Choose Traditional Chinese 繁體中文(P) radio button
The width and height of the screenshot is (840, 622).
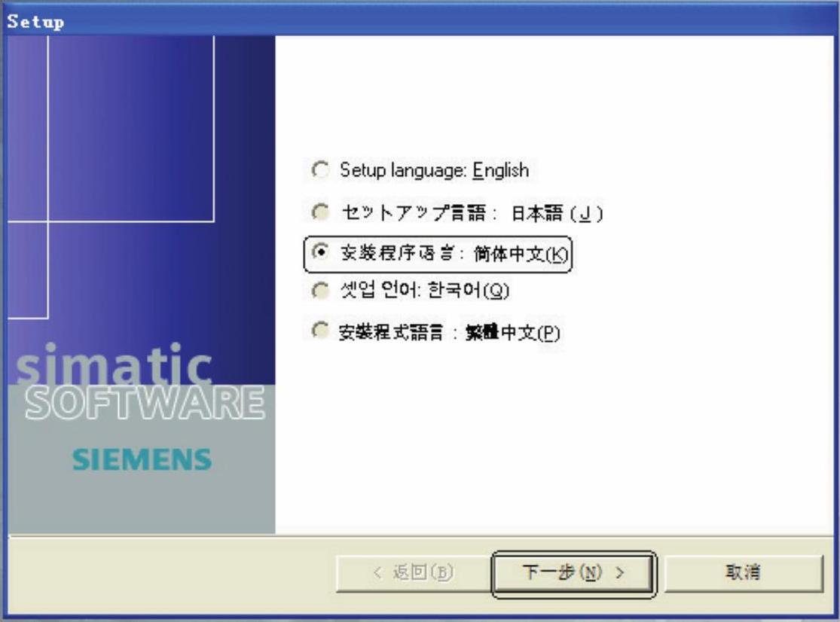coord(320,331)
